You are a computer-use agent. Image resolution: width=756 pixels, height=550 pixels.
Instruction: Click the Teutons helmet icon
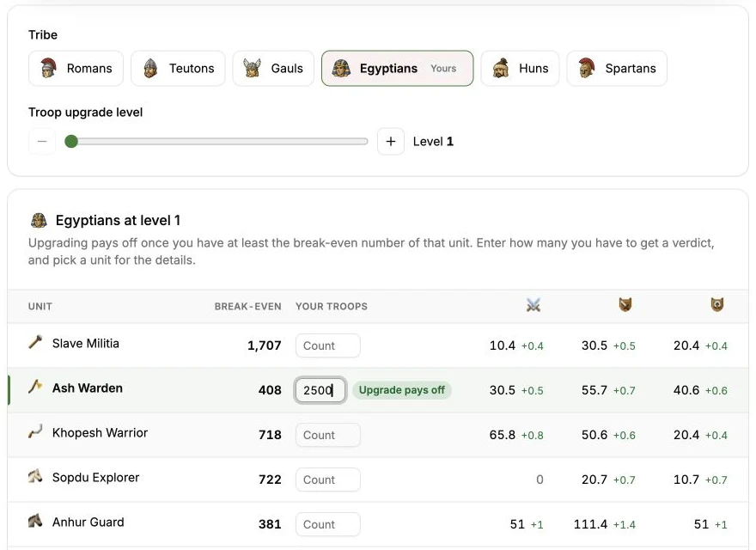(150, 68)
